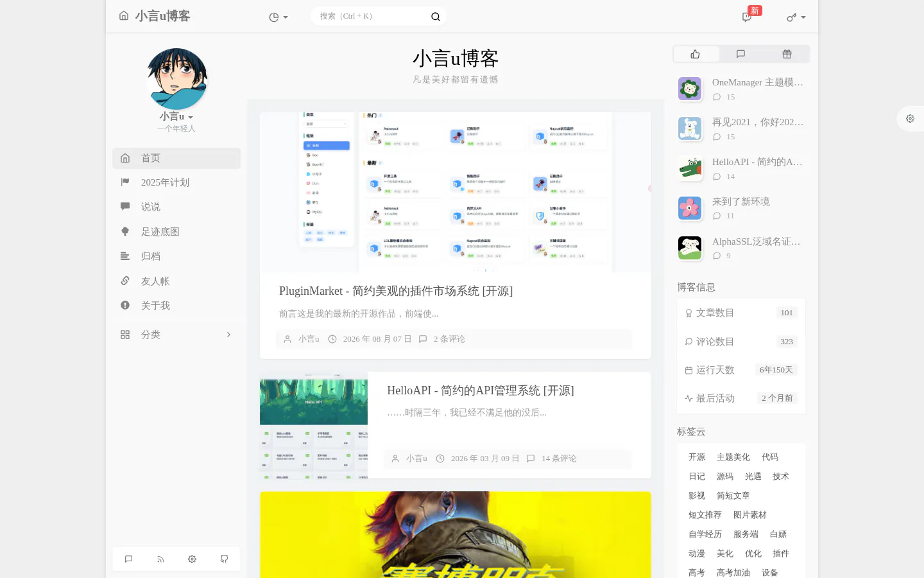The height and width of the screenshot is (578, 924).
Task: Click the RSS feed icon in the sidebar footer
Action: (x=160, y=559)
